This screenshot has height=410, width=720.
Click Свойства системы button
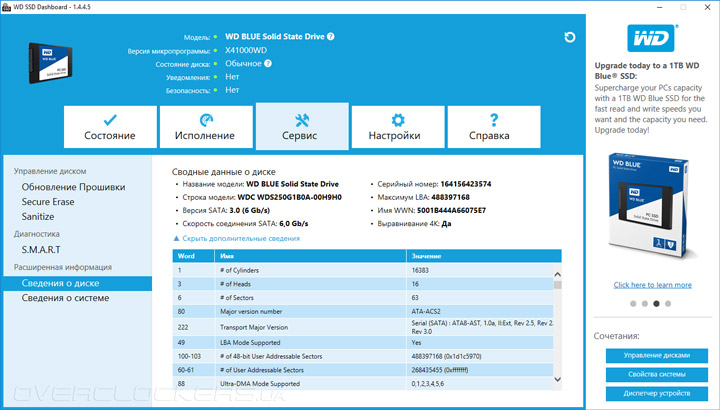pyautogui.click(x=657, y=374)
